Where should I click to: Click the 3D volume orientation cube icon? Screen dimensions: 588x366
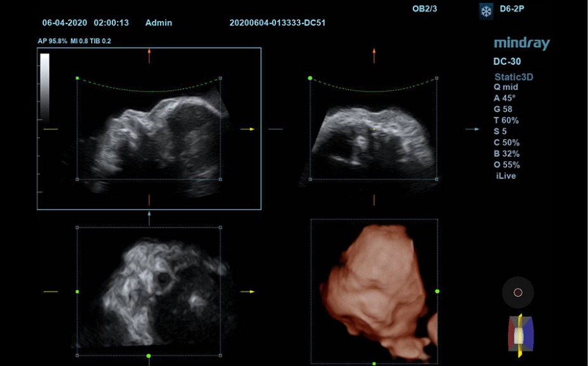point(521,334)
